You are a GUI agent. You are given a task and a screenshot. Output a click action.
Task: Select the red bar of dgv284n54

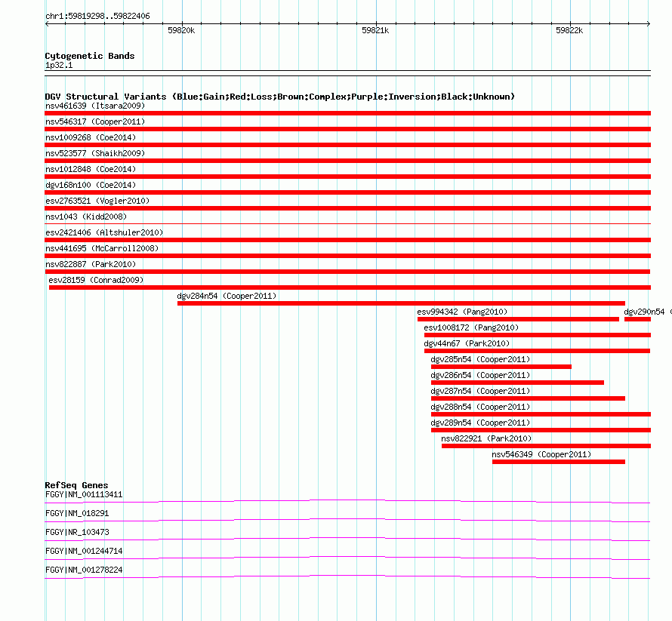point(401,303)
